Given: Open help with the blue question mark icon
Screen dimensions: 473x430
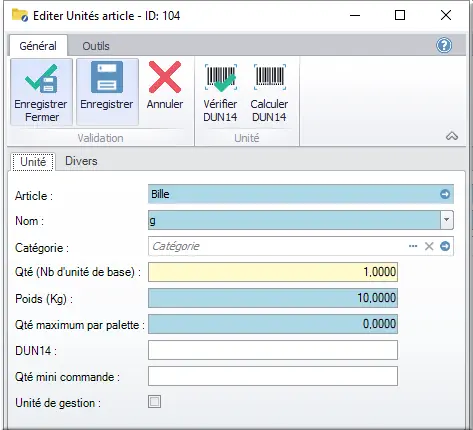Looking at the screenshot, I should 444,45.
